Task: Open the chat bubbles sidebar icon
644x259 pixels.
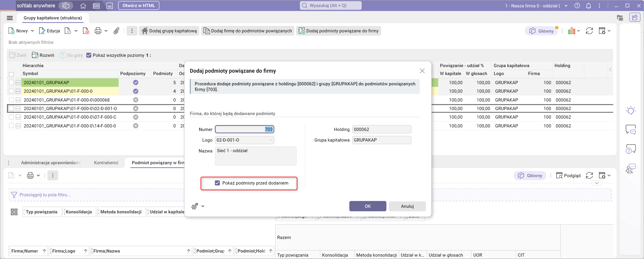Action: [630, 129]
